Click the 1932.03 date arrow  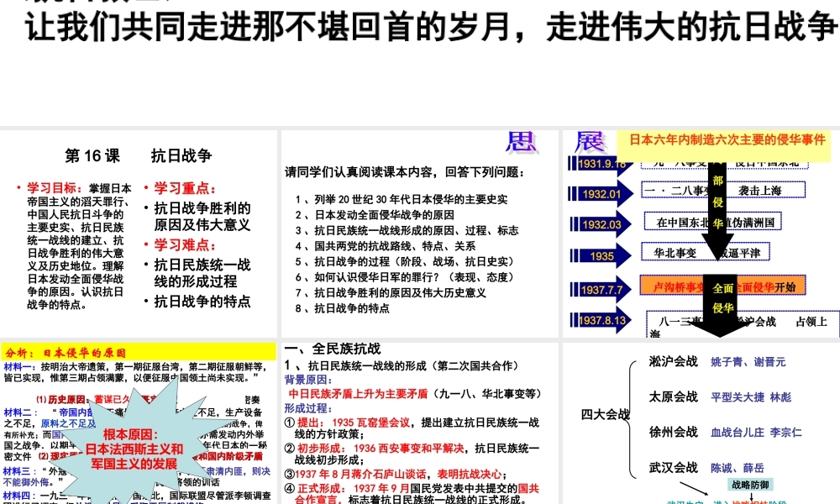(600, 224)
